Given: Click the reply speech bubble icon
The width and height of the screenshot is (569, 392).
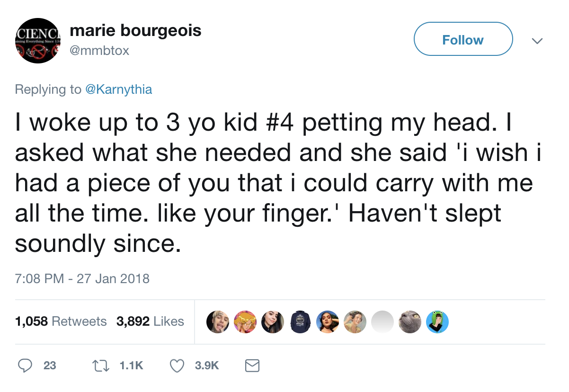Looking at the screenshot, I should click(25, 365).
